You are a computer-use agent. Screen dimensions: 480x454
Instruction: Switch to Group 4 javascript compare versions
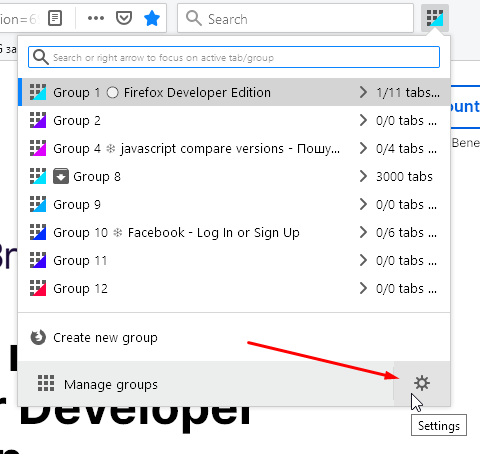[x=234, y=148]
